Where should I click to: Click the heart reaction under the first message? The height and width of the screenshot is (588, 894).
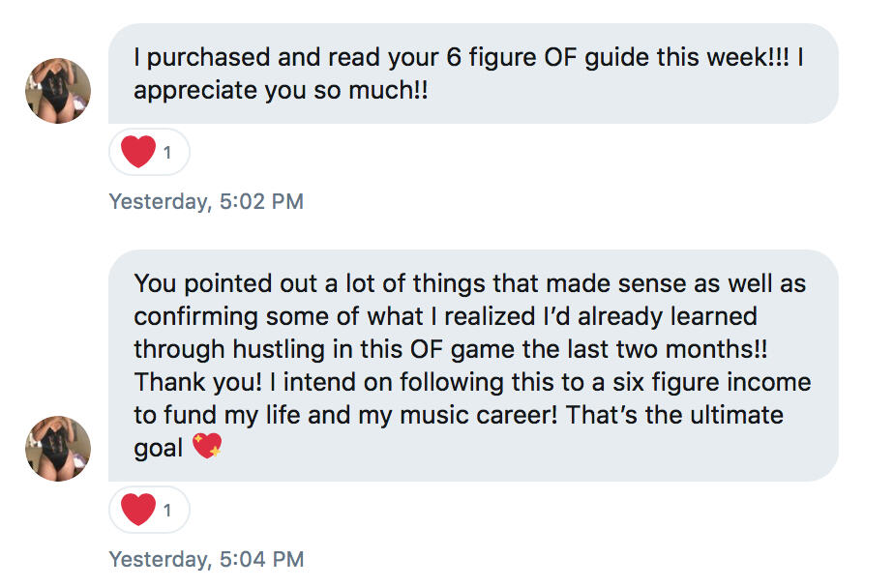(x=139, y=152)
